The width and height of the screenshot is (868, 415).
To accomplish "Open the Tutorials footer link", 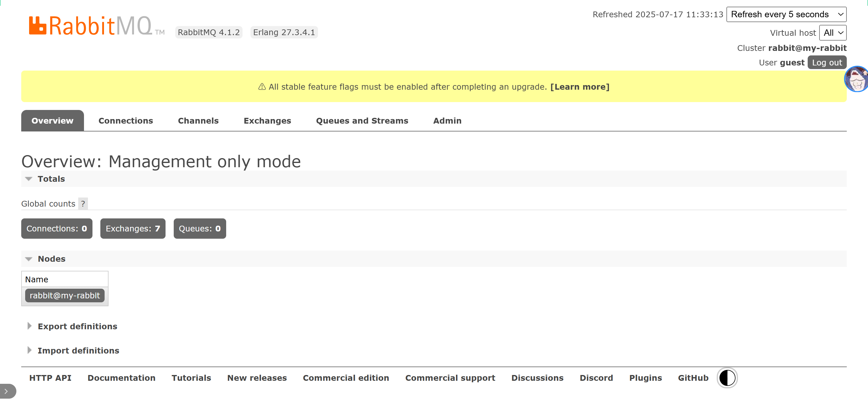I will pyautogui.click(x=191, y=378).
